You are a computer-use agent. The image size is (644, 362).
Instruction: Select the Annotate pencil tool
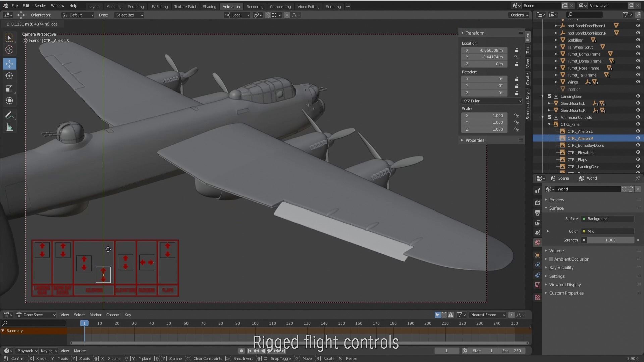(9, 115)
